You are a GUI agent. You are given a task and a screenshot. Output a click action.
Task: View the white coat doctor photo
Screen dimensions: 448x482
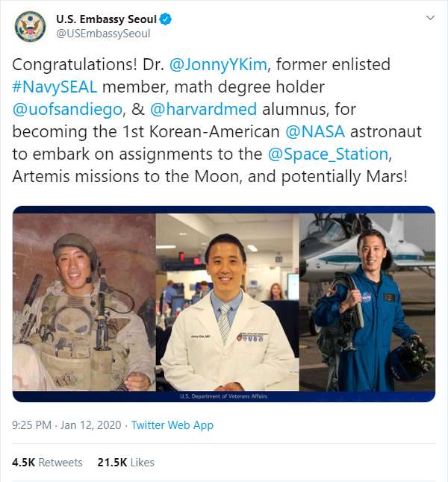click(227, 304)
